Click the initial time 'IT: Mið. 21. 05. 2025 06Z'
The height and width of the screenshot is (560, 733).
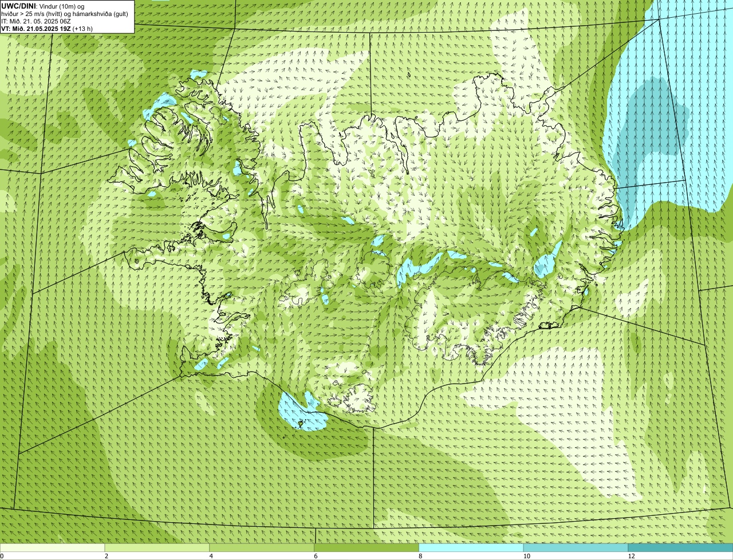(36, 21)
